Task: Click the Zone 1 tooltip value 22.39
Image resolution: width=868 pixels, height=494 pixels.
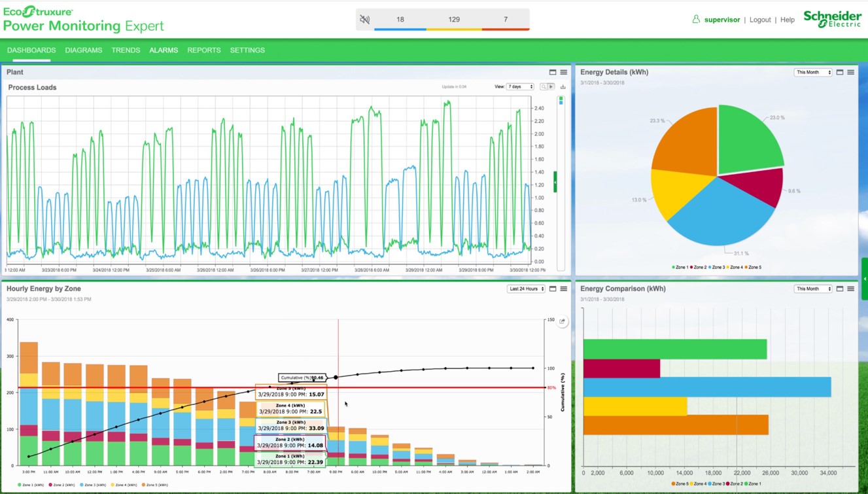Action: (316, 462)
